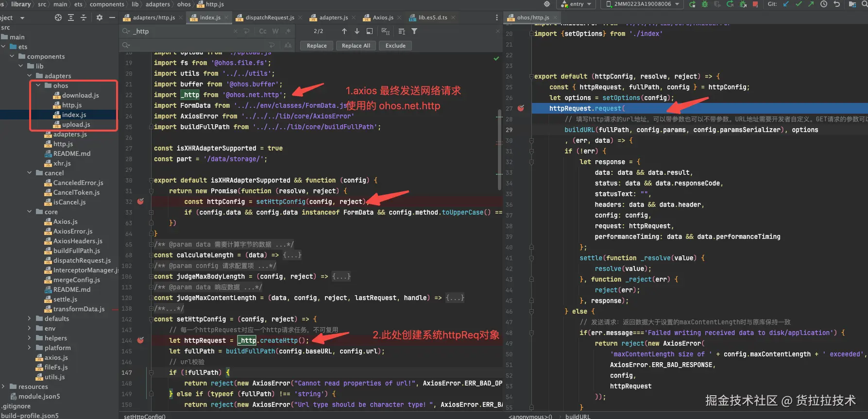
Task: Select opened file in Project tree
Action: click(58, 17)
